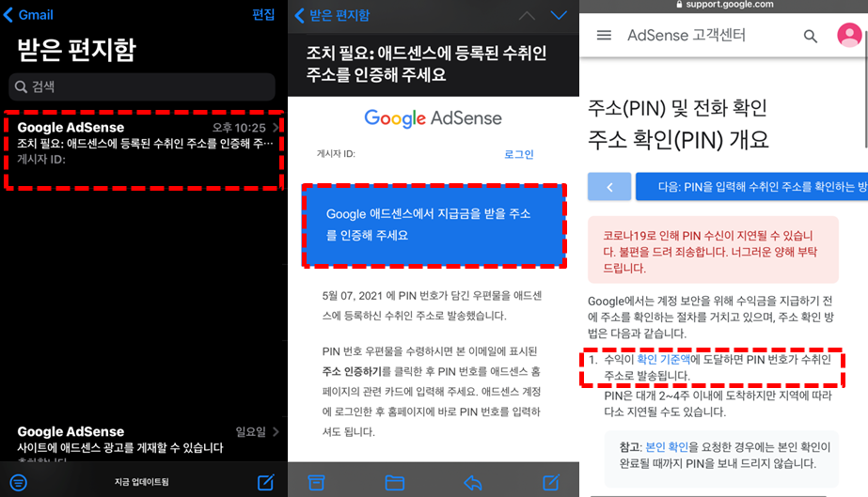Compose a new message from the email view toolbar
This screenshot has height=497, width=868.
[x=551, y=483]
